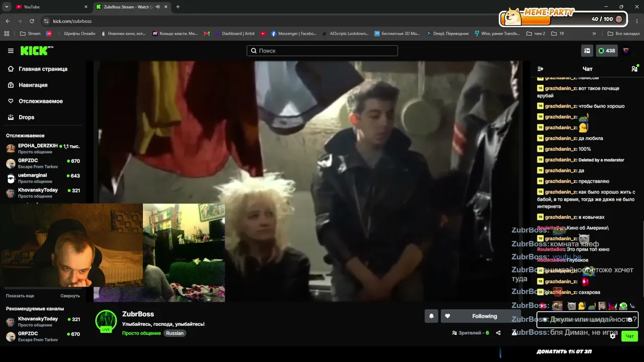The height and width of the screenshot is (362, 644).
Task: Open the browser apps grid icon
Action: point(7,34)
